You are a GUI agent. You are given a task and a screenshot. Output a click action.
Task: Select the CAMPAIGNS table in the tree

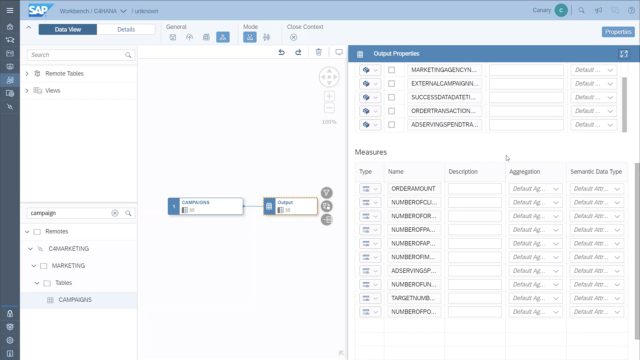point(75,300)
